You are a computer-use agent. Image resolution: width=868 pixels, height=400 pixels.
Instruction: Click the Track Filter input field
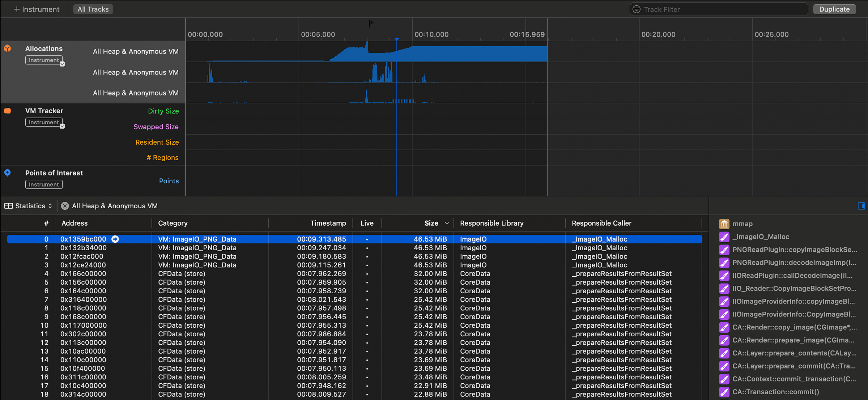[x=720, y=9]
